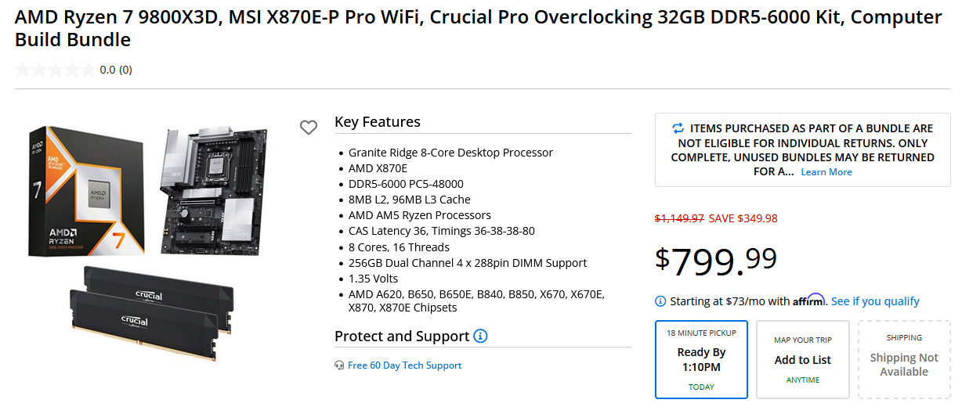980x414 pixels.
Task: Click the info icon beside Protect and Support
Action: [x=480, y=336]
